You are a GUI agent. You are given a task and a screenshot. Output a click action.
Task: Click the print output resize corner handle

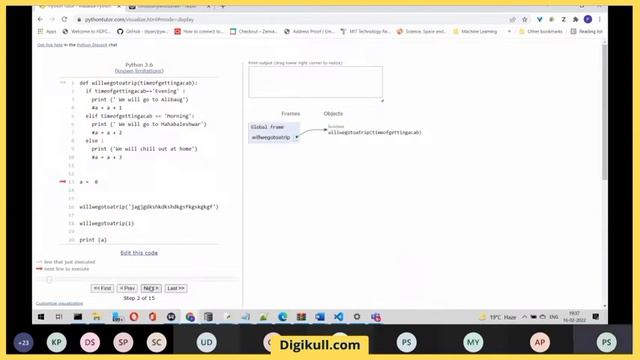tap(382, 100)
